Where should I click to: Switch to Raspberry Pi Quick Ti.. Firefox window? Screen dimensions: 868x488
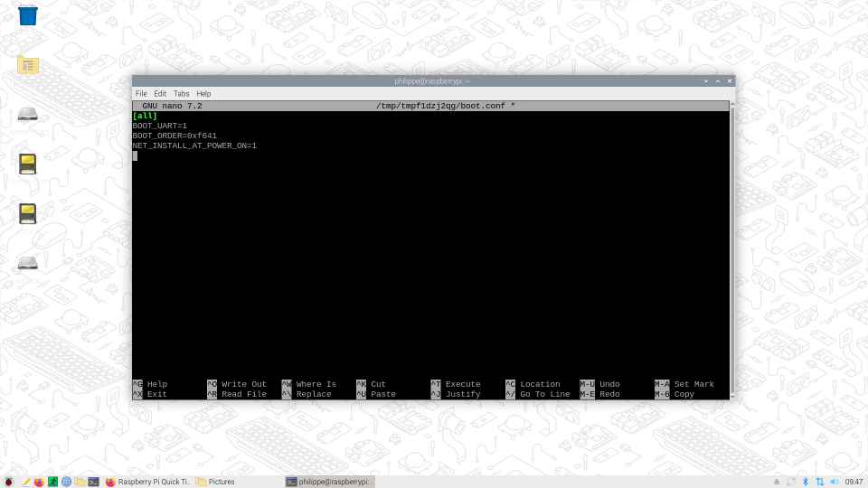(147, 482)
